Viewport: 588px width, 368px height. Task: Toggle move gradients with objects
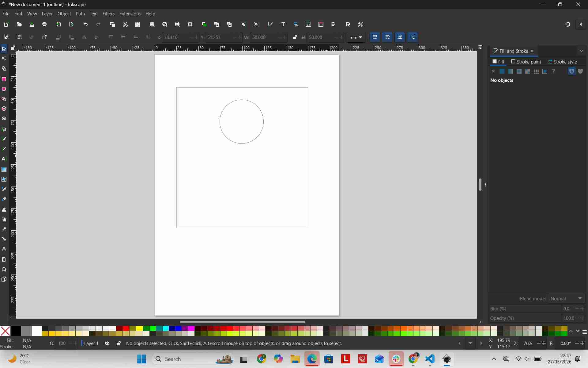(x=400, y=37)
